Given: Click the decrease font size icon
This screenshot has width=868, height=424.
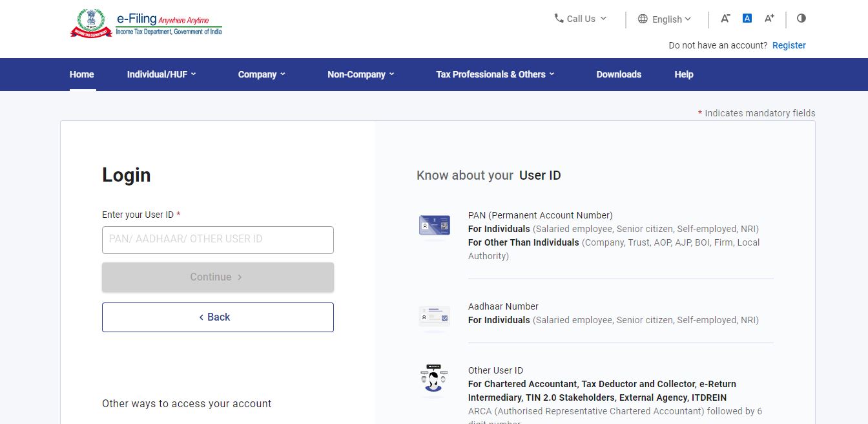Looking at the screenshot, I should click(x=725, y=19).
